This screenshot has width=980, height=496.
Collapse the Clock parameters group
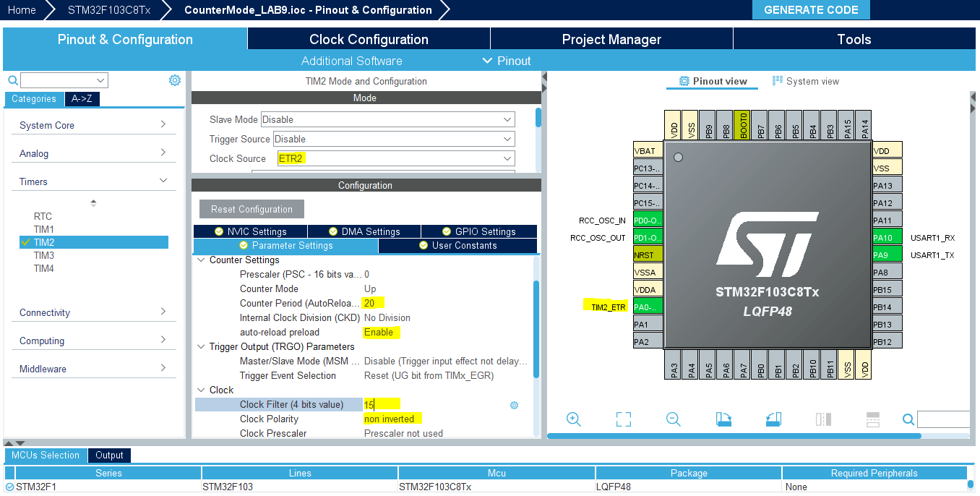pos(200,390)
